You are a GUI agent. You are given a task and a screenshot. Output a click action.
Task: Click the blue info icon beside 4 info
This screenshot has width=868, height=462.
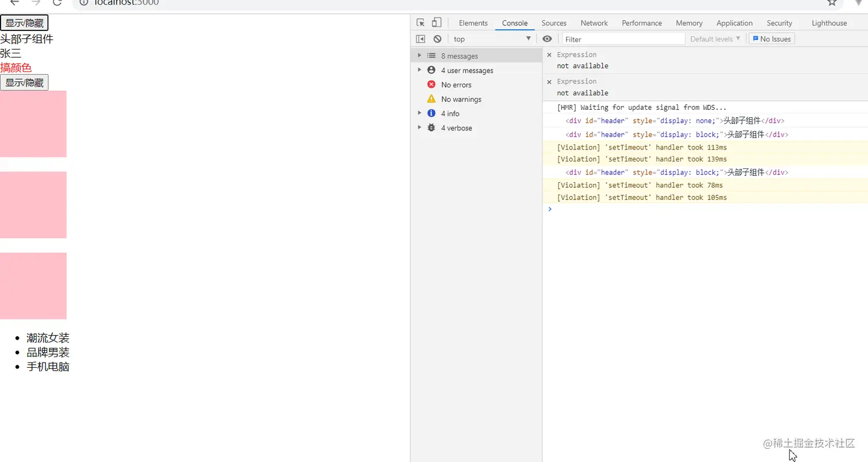(x=431, y=113)
